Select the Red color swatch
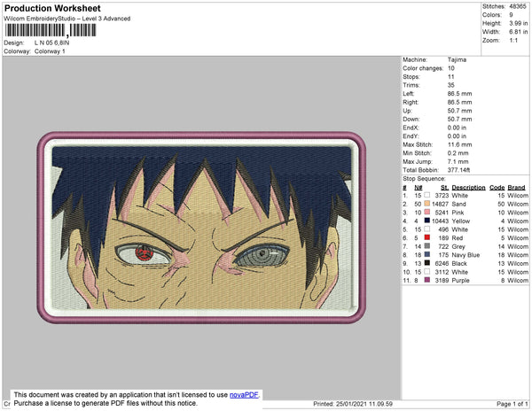The height and width of the screenshot is (411, 532). (426, 237)
